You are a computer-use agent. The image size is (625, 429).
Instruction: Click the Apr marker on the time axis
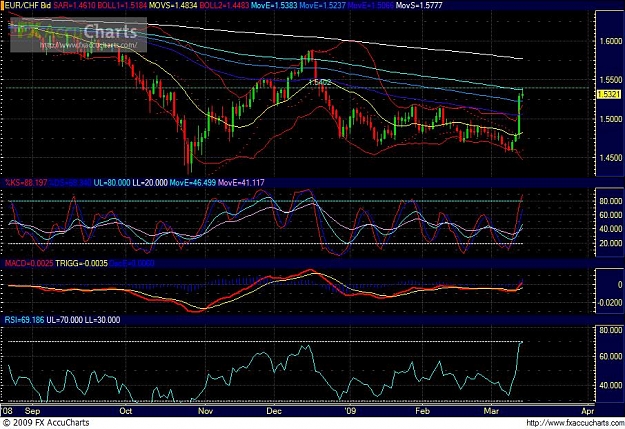pos(588,411)
